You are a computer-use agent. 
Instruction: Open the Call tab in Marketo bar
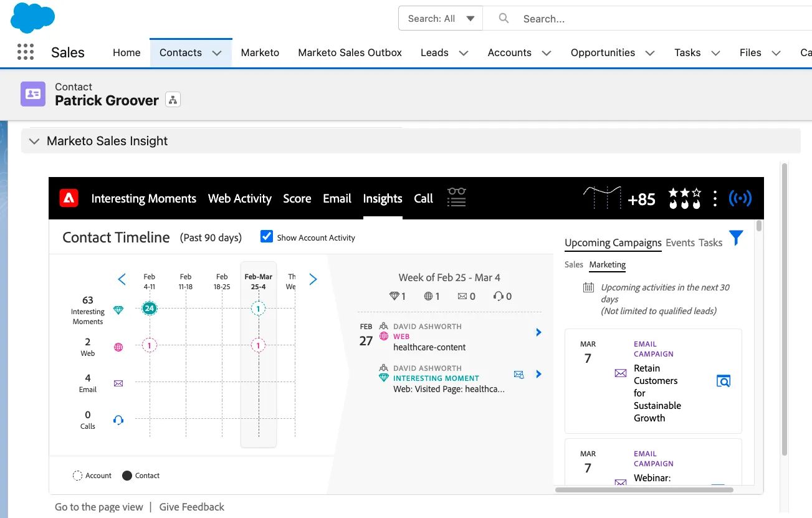pos(423,198)
